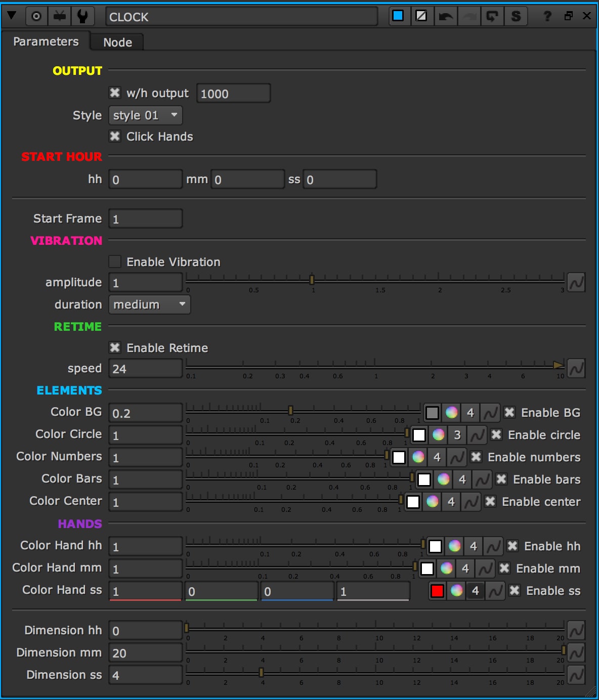This screenshot has height=700, width=599.
Task: Open animation curve menu for Color Bars
Action: click(x=482, y=480)
